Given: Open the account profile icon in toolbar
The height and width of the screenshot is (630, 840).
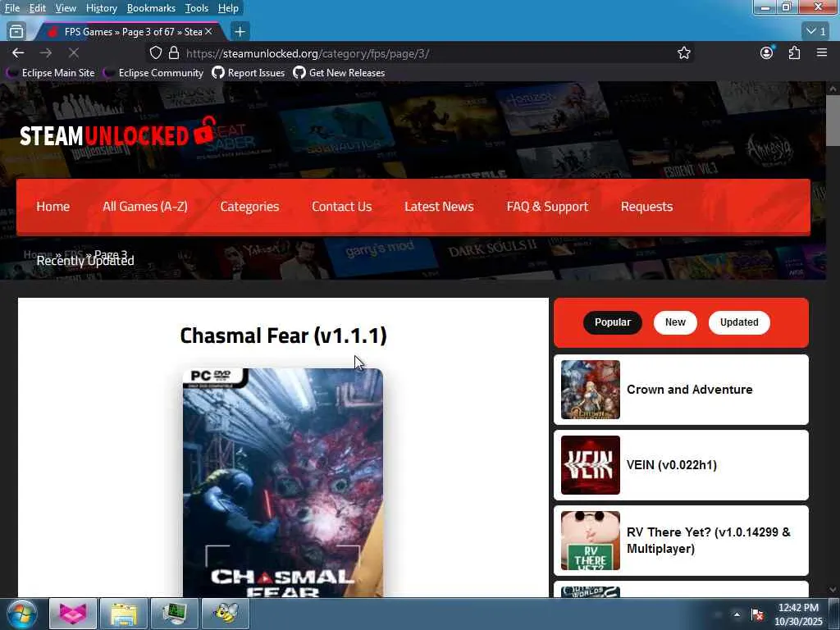Looking at the screenshot, I should click(767, 52).
